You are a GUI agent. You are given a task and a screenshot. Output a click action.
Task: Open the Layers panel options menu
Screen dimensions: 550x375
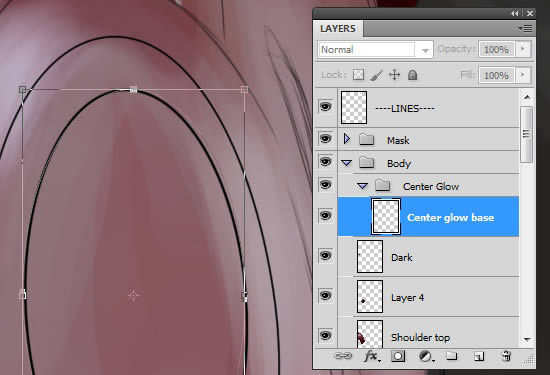click(525, 28)
